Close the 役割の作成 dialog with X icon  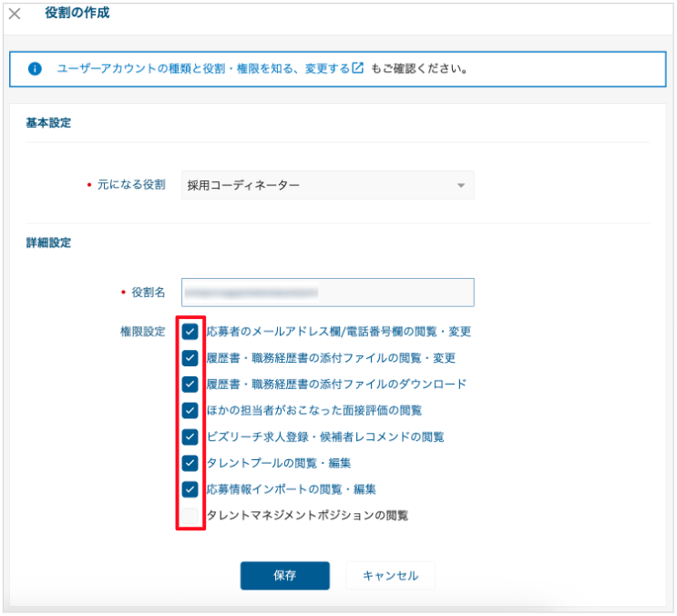pyautogui.click(x=15, y=14)
